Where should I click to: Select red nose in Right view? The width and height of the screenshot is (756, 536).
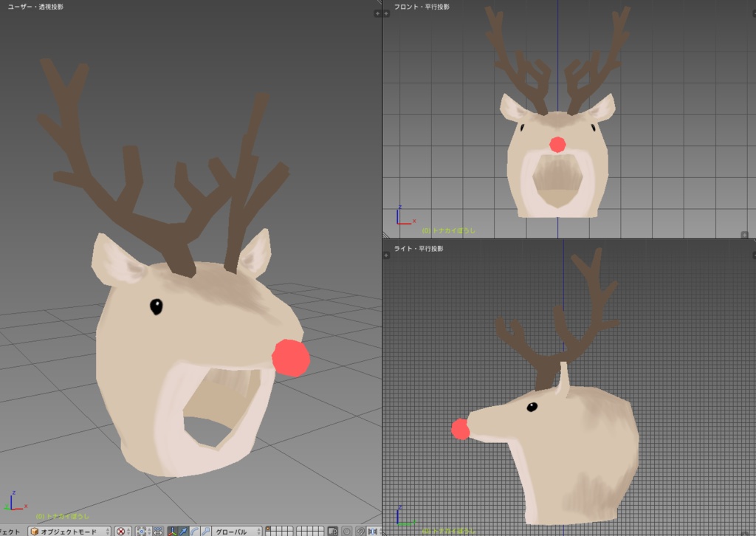pos(461,429)
